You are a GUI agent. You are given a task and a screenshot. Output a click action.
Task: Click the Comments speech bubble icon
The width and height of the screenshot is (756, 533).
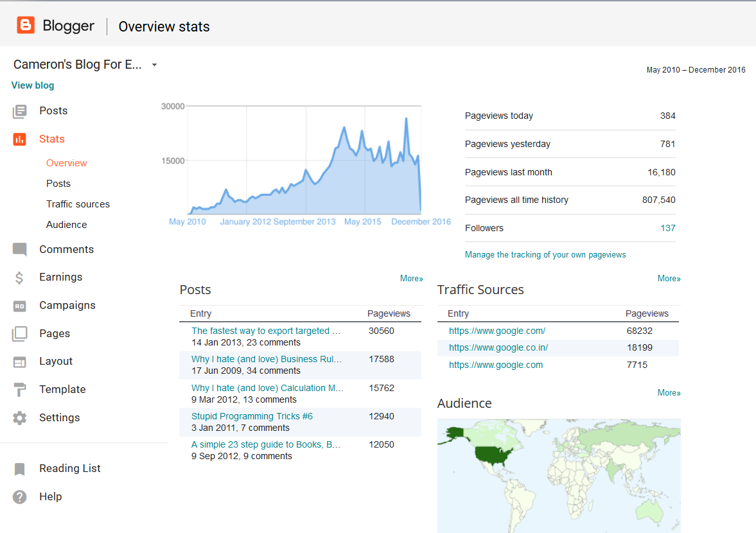[x=20, y=250]
